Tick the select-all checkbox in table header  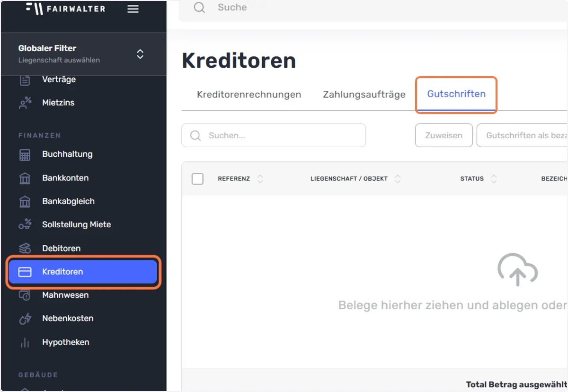[197, 179]
